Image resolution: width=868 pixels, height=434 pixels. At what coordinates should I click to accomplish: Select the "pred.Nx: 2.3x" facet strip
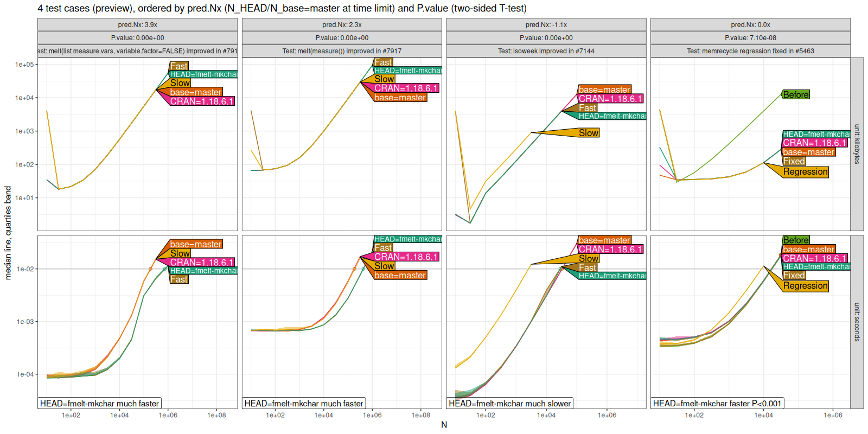342,24
